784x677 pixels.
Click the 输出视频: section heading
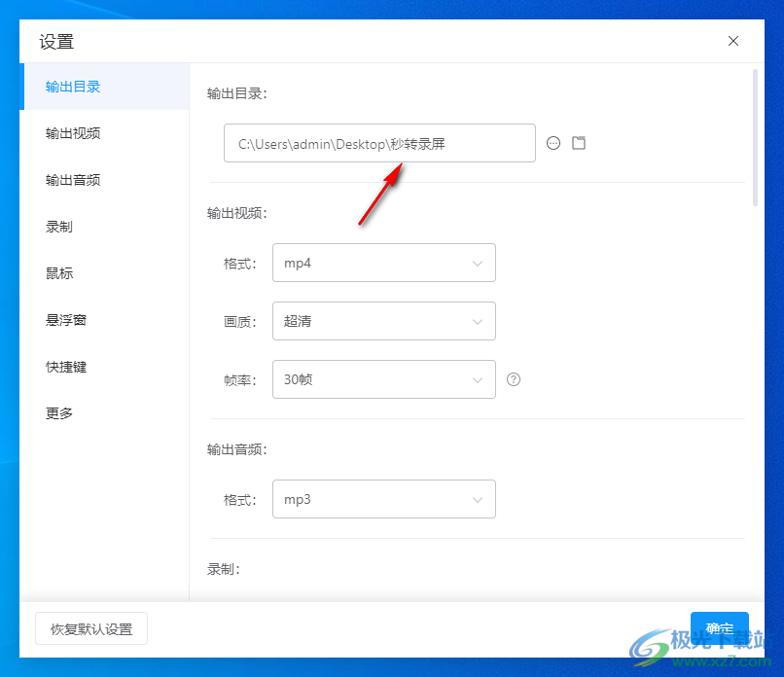237,213
